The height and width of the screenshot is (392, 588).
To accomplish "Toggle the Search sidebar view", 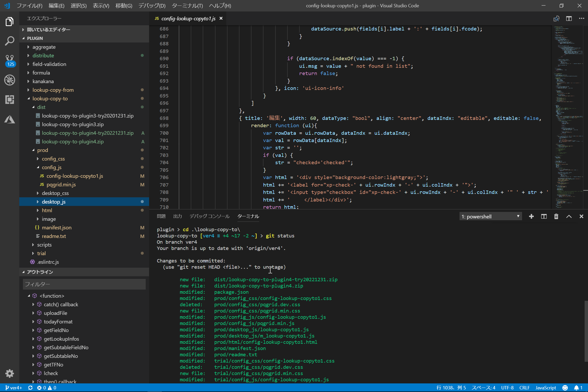I will point(9,41).
